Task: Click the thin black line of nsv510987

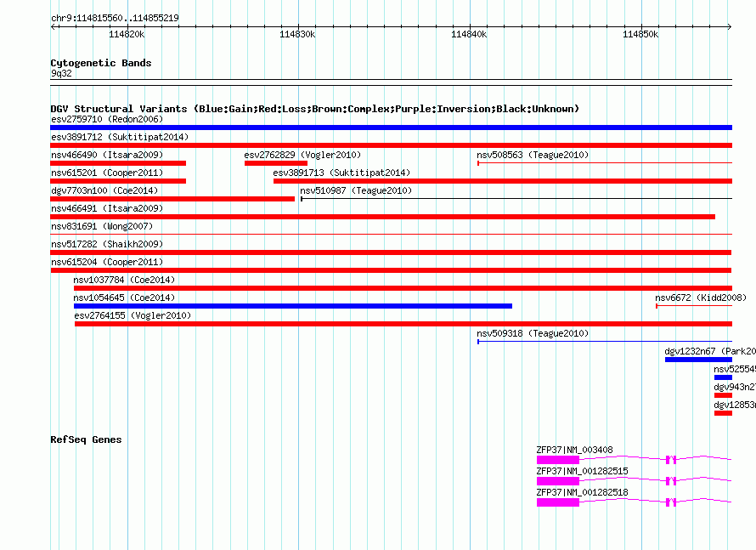Action: pyautogui.click(x=516, y=198)
